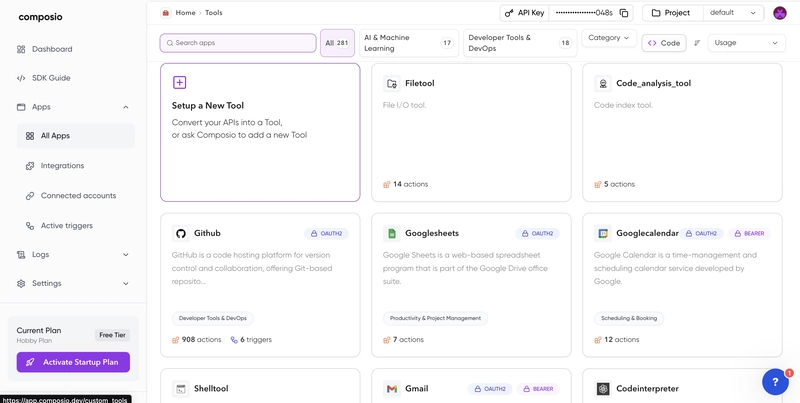800x403 pixels.
Task: Click Github's Developer Tools & DevOps tag
Action: 213,318
